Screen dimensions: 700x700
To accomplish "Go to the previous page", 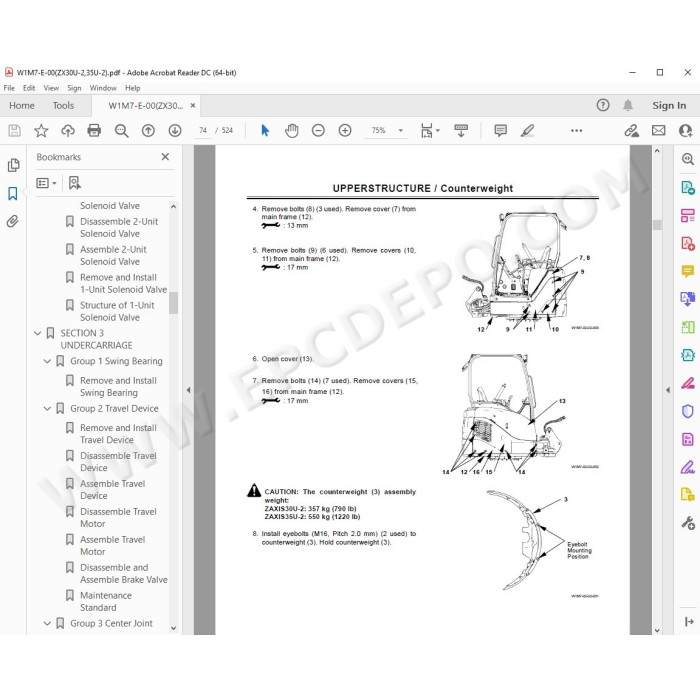I will point(148,130).
